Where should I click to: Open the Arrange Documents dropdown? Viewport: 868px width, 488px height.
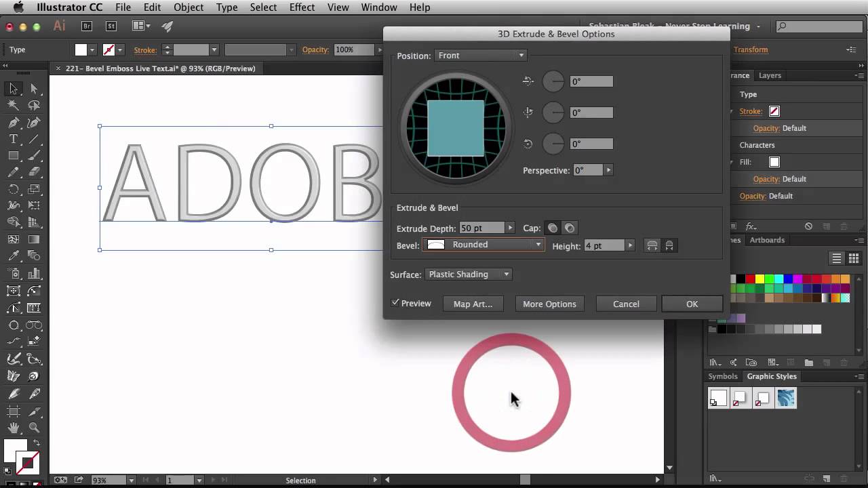coord(142,26)
